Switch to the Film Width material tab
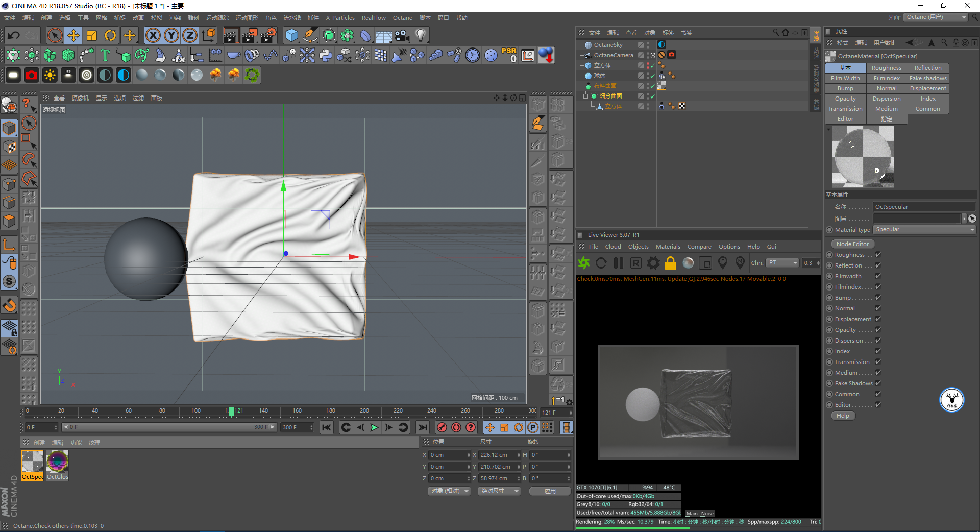This screenshot has height=532, width=980. click(x=845, y=78)
